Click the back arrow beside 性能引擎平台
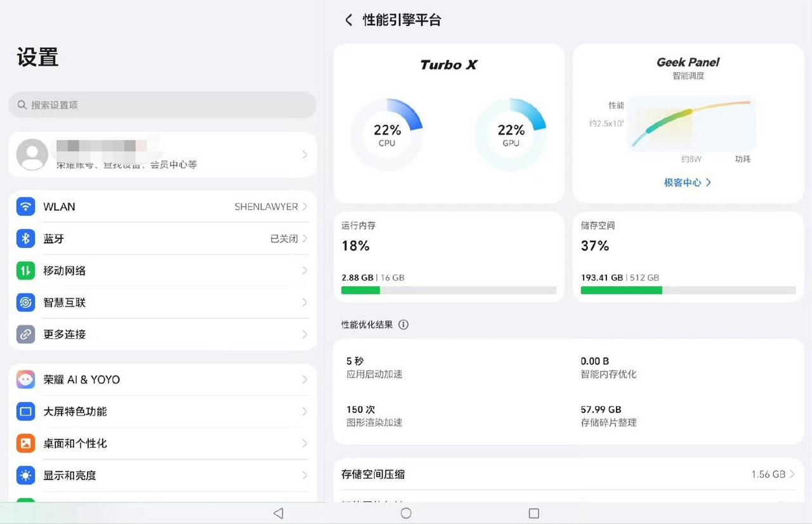 pos(348,20)
